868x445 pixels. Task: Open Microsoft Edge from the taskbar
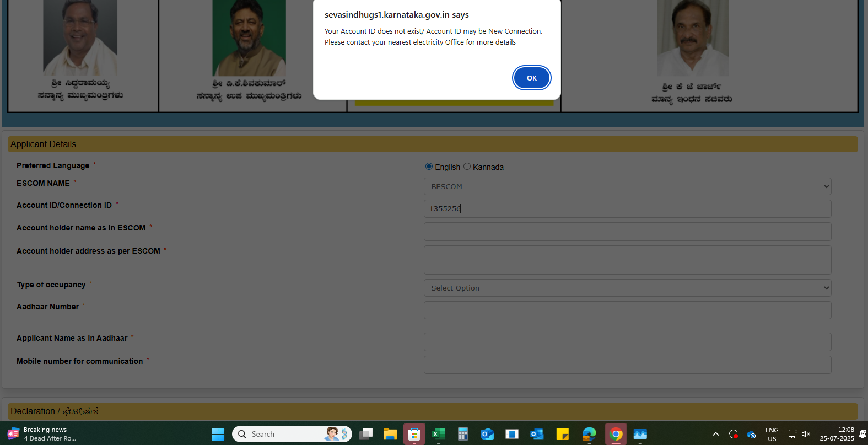coord(589,434)
